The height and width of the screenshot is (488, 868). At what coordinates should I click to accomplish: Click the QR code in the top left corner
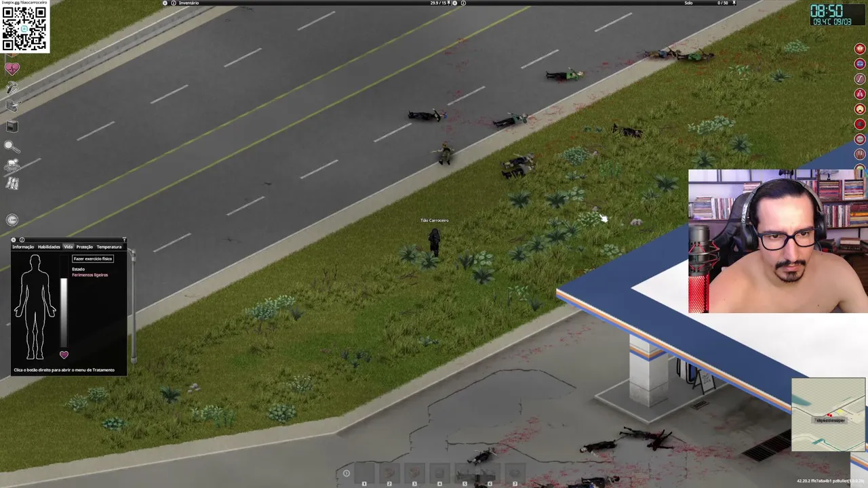24,28
